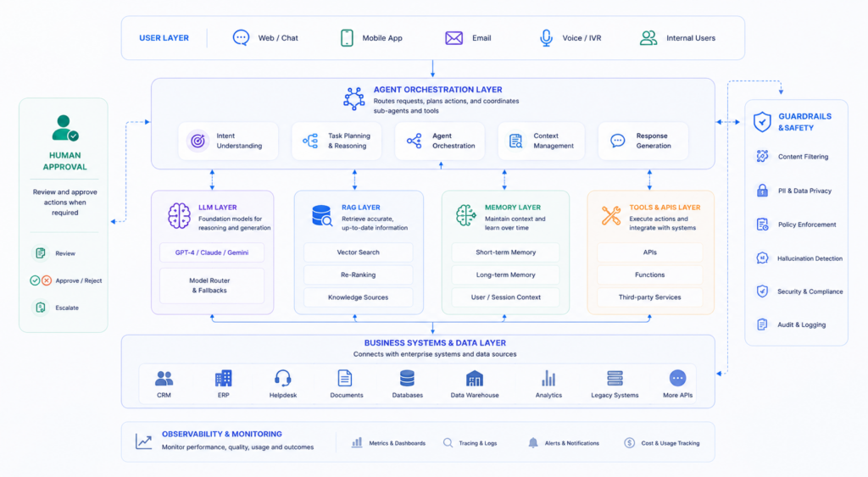
Task: Click the Memory Layer brain icon
Action: (x=465, y=216)
